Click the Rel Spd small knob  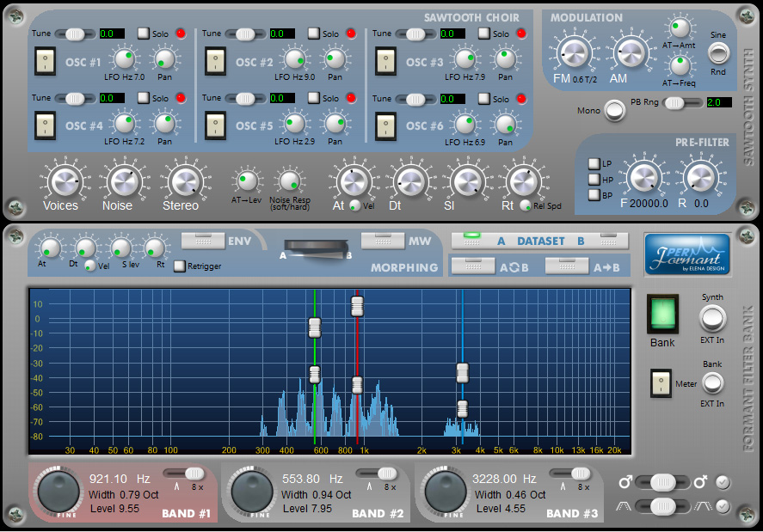tap(525, 205)
